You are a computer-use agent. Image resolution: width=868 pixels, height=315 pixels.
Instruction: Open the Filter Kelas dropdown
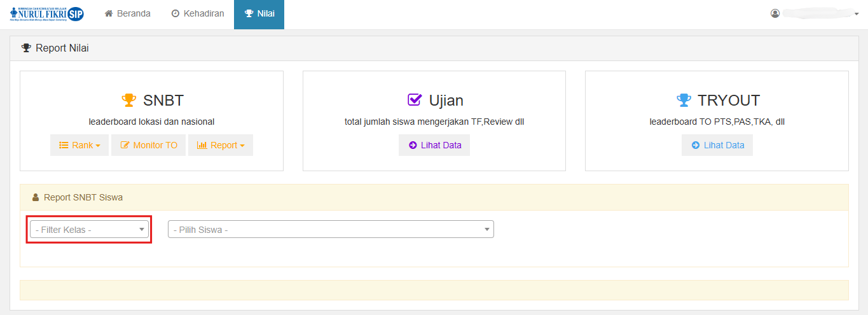click(89, 230)
